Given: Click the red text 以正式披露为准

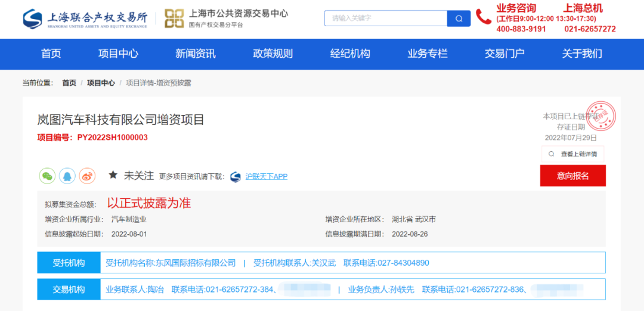Looking at the screenshot, I should 150,203.
